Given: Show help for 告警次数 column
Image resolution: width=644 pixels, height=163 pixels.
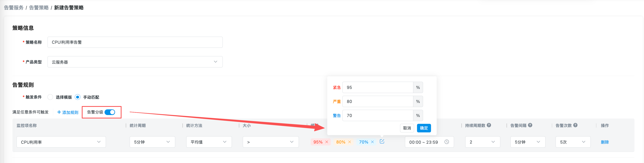Looking at the screenshot, I should (575, 125).
